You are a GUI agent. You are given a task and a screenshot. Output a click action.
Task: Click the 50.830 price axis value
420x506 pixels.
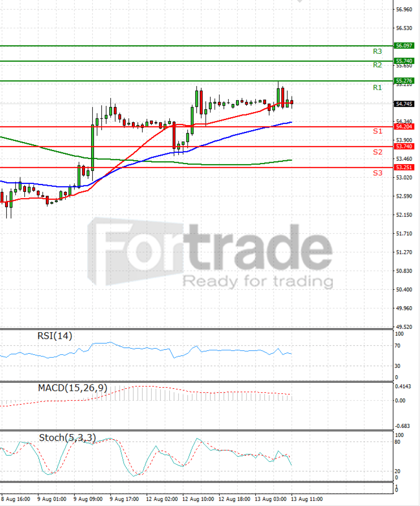point(404,271)
